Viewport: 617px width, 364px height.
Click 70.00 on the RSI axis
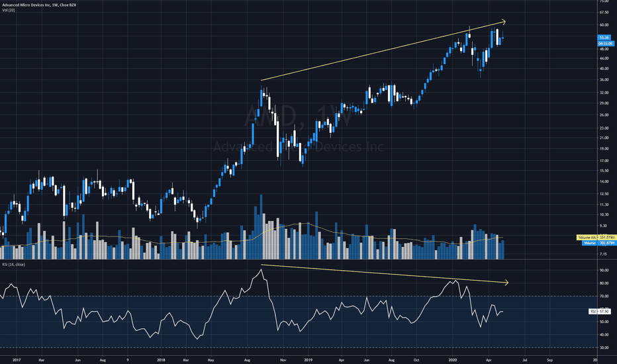604,296
